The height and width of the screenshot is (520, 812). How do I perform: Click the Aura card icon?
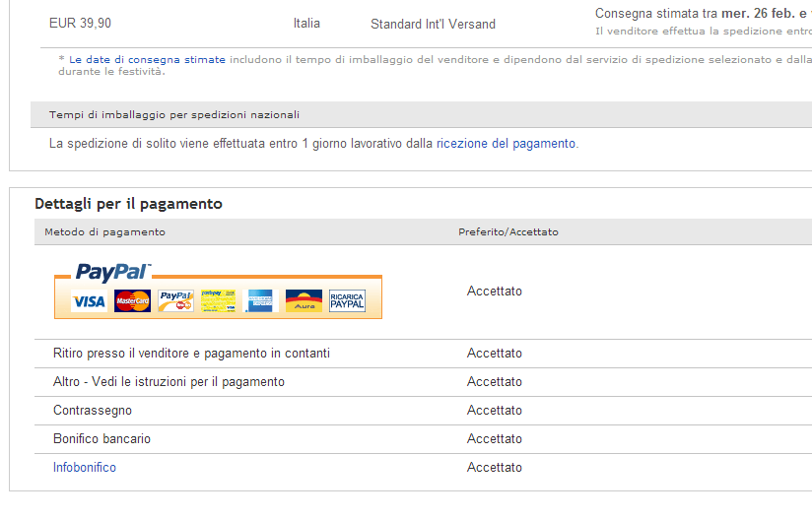pyautogui.click(x=304, y=301)
